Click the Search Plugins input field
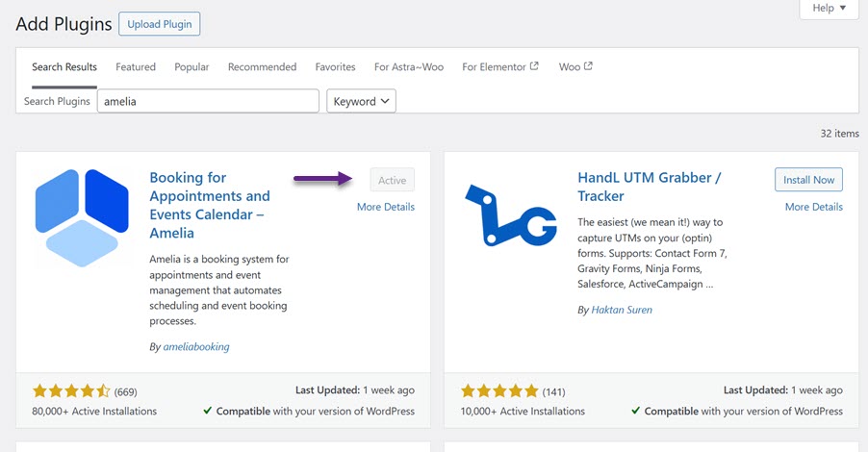 [x=208, y=101]
